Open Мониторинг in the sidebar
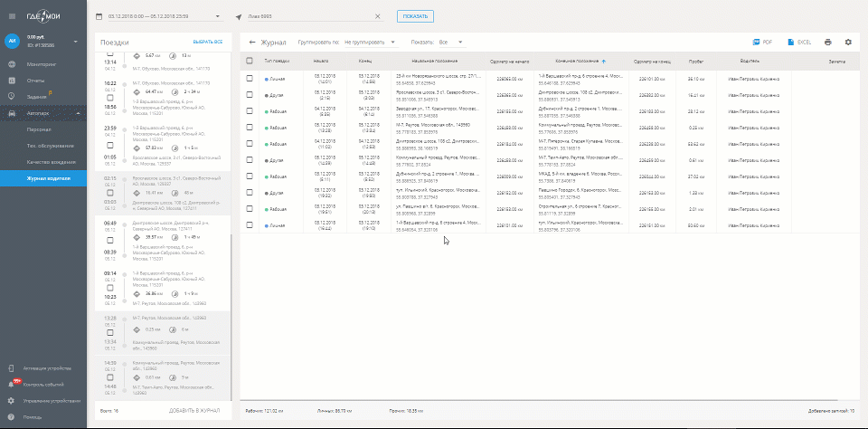Image resolution: width=868 pixels, height=429 pixels. tap(43, 64)
